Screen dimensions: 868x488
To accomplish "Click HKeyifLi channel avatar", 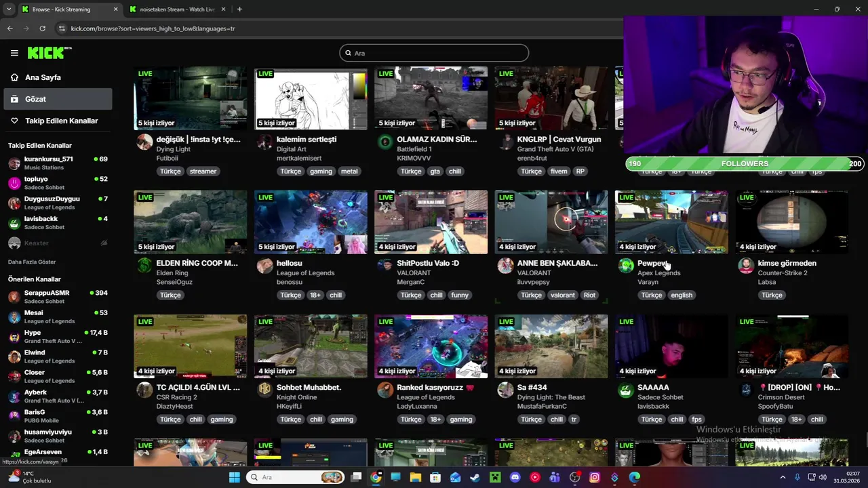I will coord(264,390).
